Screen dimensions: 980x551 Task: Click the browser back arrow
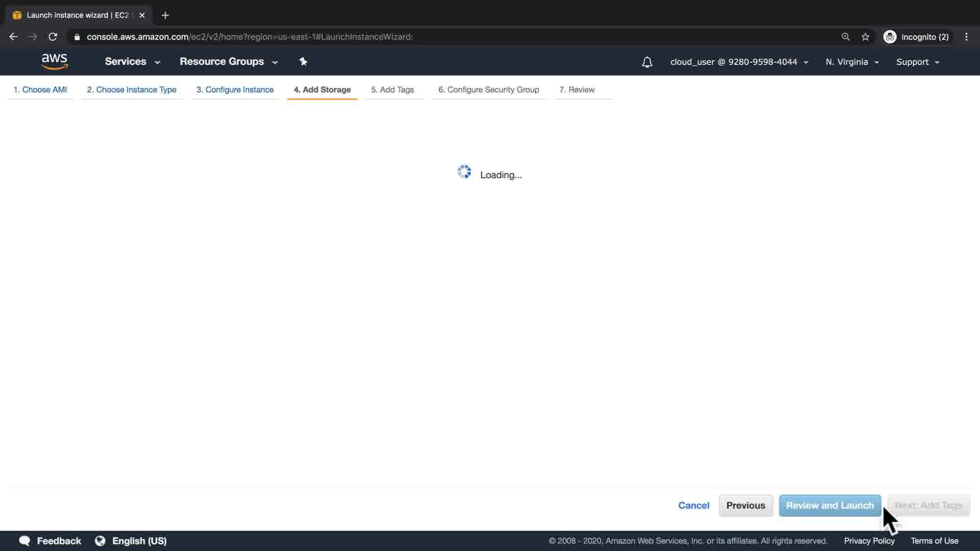(x=14, y=37)
